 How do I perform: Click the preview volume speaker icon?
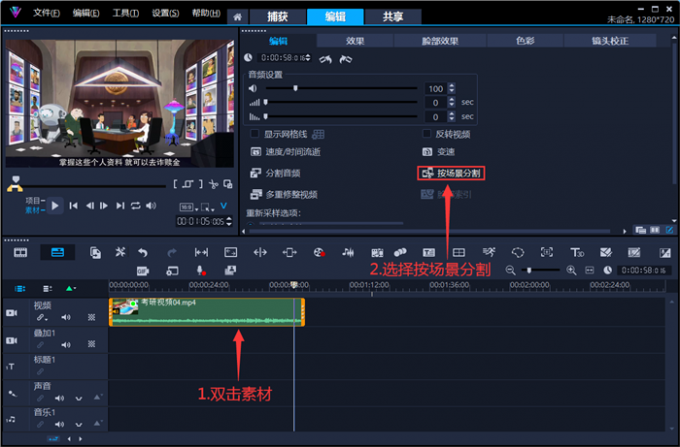click(x=151, y=206)
